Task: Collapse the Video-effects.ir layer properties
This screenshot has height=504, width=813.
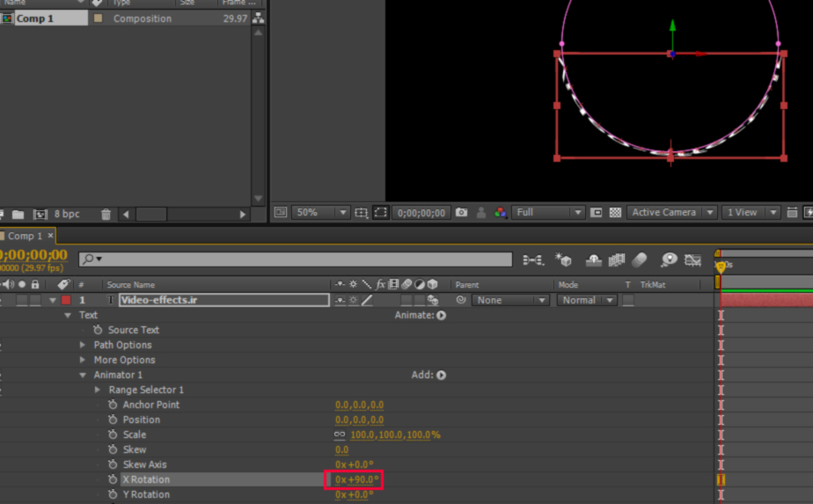Action: click(53, 300)
